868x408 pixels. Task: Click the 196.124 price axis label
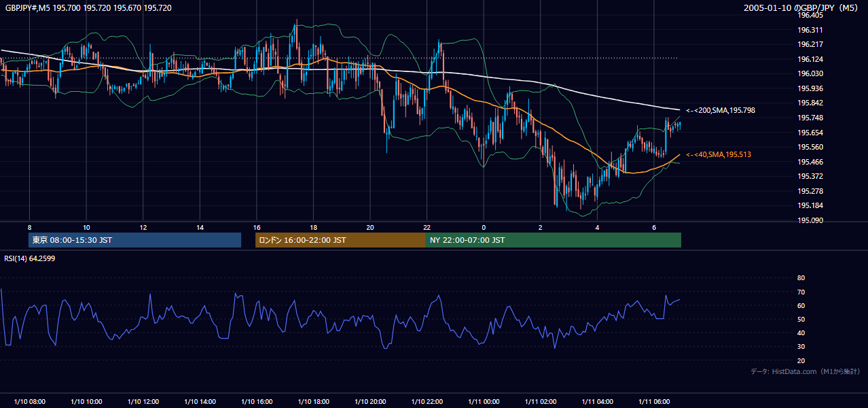coord(810,59)
